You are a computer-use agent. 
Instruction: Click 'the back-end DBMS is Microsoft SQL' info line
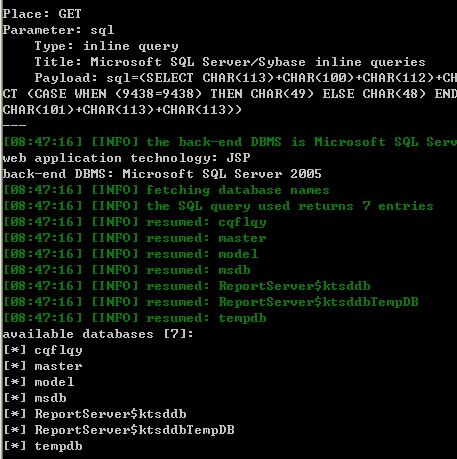click(230, 142)
